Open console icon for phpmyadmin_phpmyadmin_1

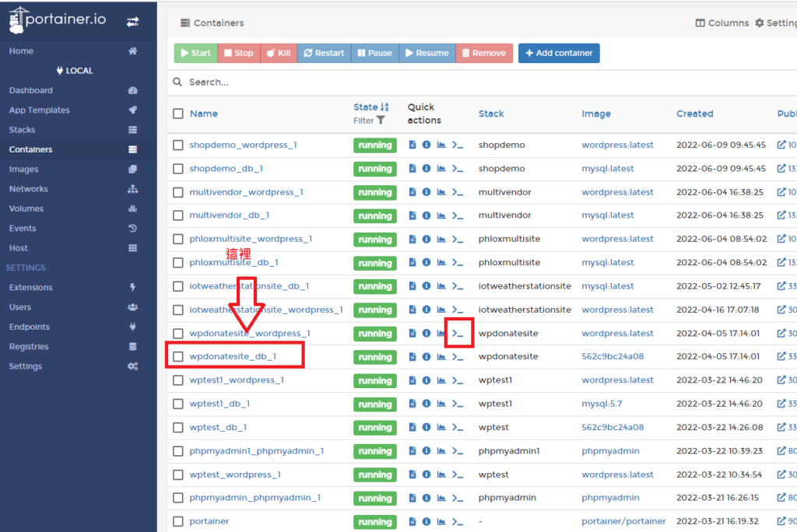tap(458, 499)
